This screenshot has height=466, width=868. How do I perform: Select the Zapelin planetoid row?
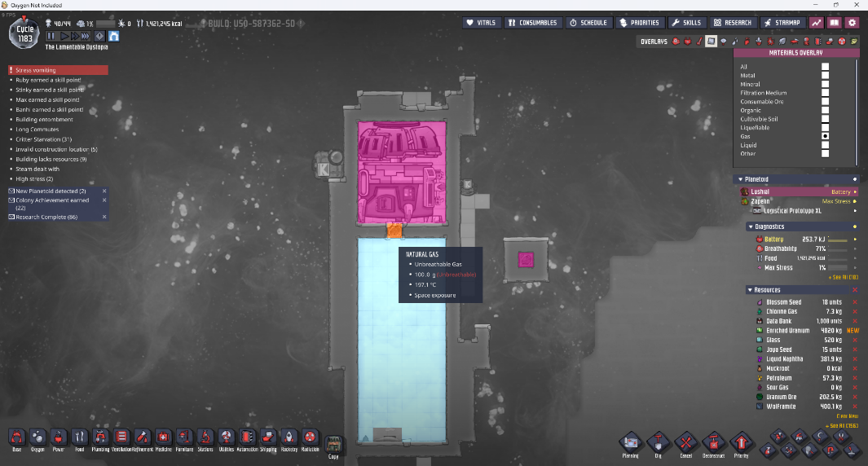tap(800, 201)
